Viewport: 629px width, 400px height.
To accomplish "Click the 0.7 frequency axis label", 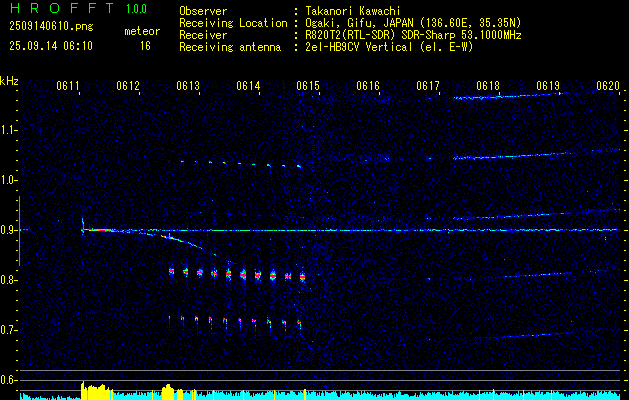I will [7, 331].
